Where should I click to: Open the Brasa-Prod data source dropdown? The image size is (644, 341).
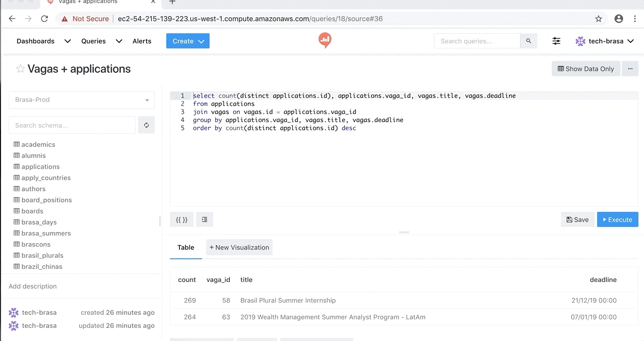[82, 100]
